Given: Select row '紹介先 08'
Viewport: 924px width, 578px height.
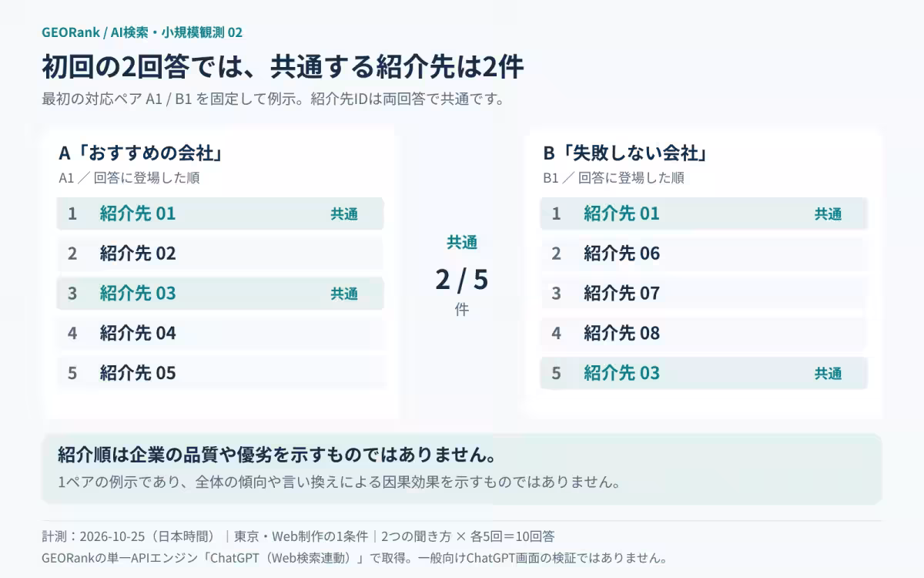Looking at the screenshot, I should [x=704, y=334].
